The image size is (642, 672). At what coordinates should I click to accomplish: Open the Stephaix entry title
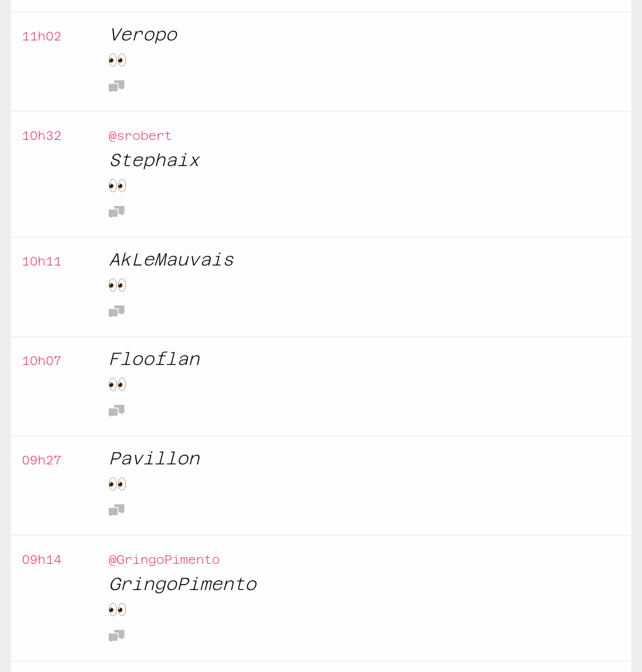point(154,161)
